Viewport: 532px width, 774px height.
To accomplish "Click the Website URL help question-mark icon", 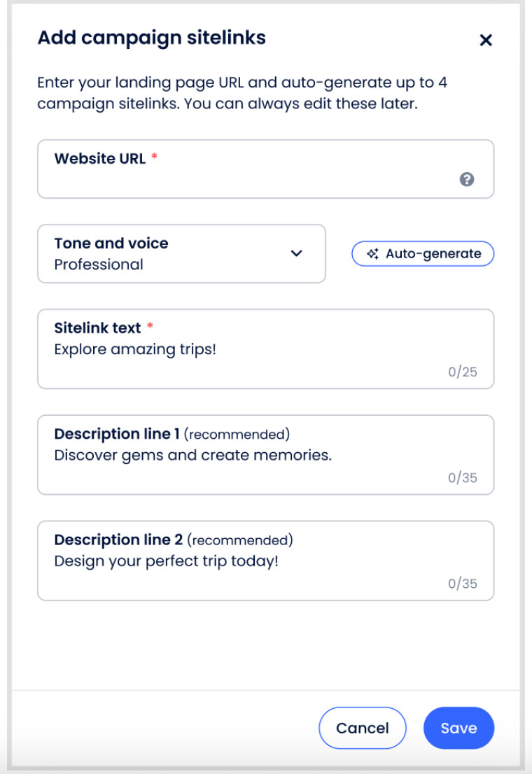I will [467, 180].
